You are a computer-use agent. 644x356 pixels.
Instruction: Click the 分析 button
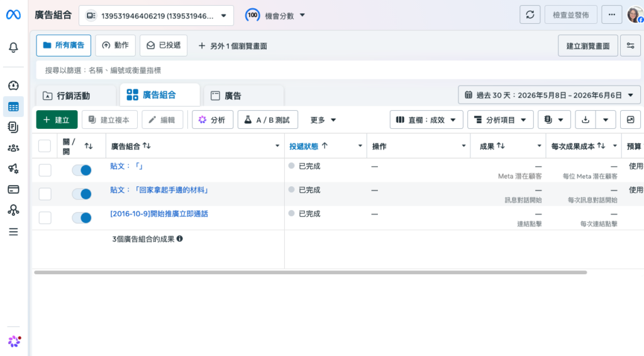pos(213,120)
